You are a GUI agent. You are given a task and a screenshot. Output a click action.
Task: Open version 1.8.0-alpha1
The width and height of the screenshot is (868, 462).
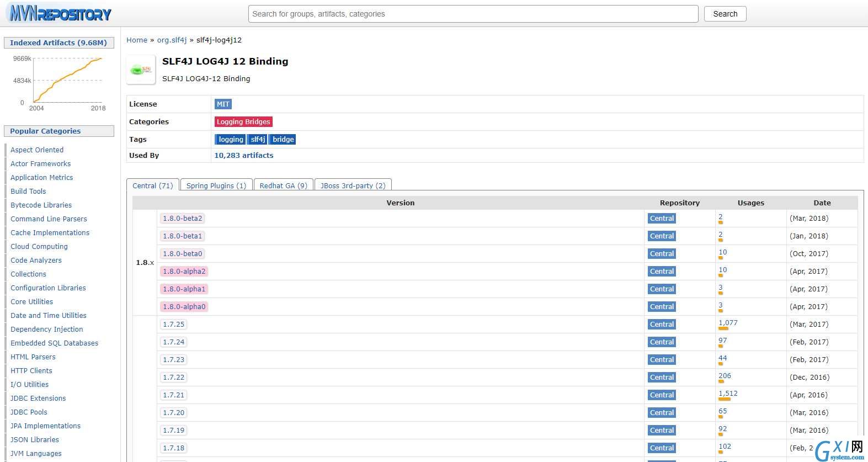(x=184, y=289)
